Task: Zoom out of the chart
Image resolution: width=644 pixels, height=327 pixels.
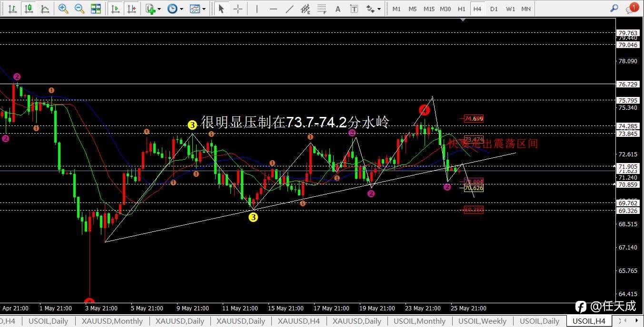Action: [79, 9]
